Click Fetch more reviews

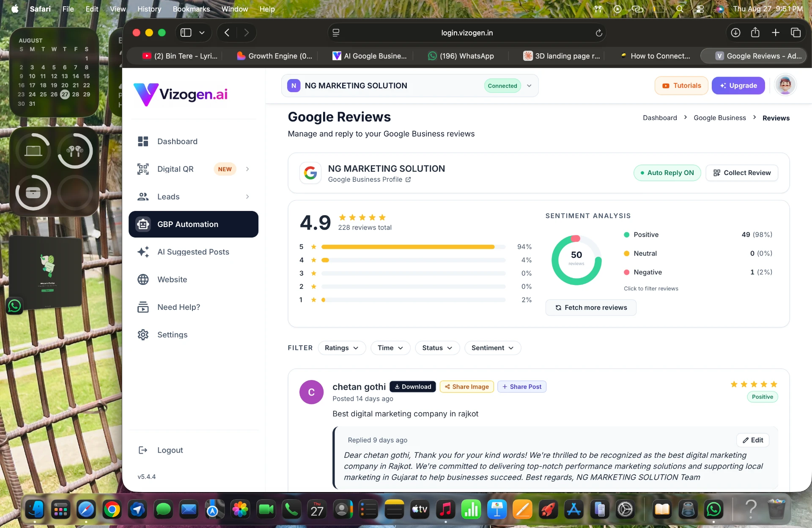pos(591,308)
